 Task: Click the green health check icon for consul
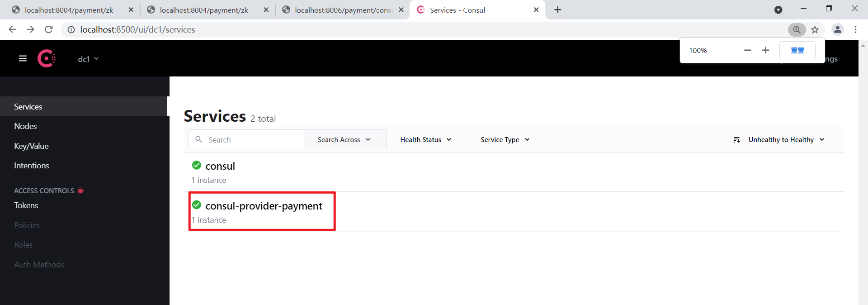[197, 165]
